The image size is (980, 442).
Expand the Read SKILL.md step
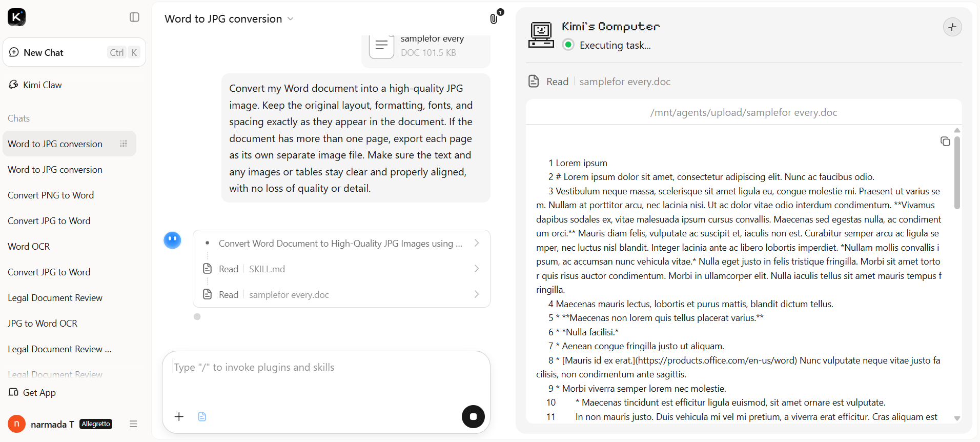click(341, 269)
